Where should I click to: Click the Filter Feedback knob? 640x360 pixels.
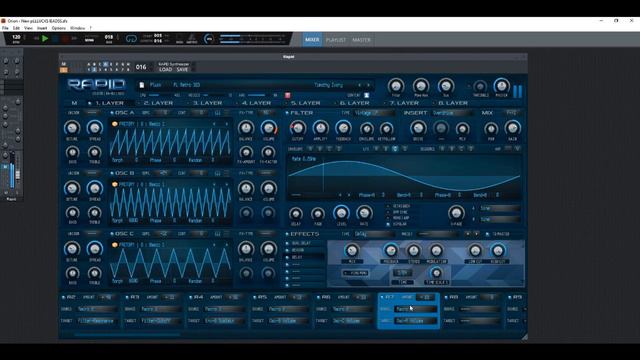point(343,129)
